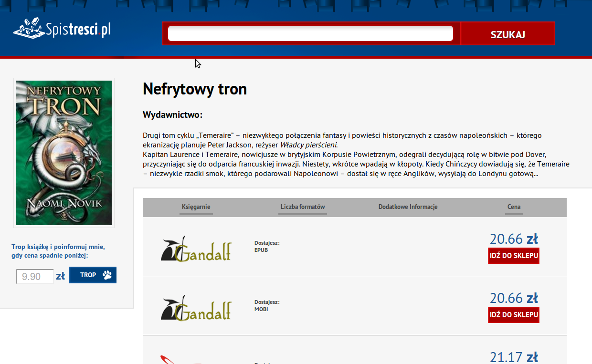Go to shop for the EPUB offer
The width and height of the screenshot is (592, 364).
coord(514,256)
